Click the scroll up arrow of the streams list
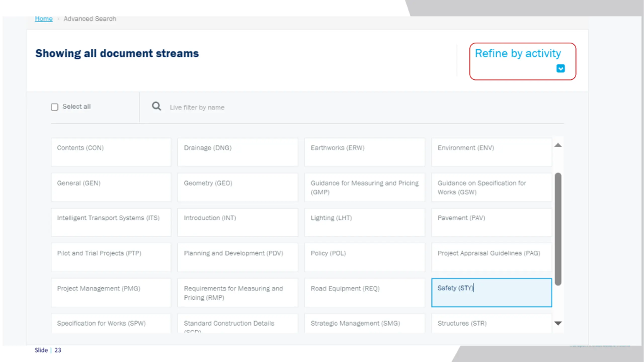Image resolution: width=644 pixels, height=362 pixels. coord(558,145)
